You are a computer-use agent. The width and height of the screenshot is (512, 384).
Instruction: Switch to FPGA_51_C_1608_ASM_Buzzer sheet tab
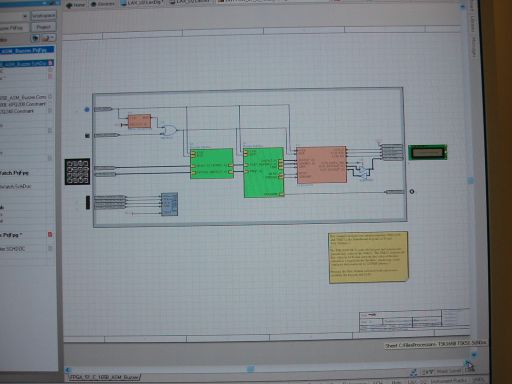coord(104,377)
